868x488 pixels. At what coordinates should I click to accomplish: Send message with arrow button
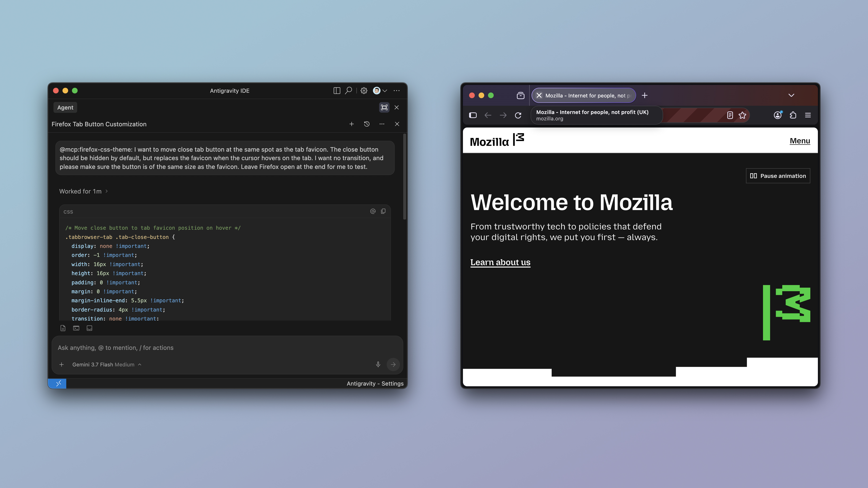(x=393, y=364)
